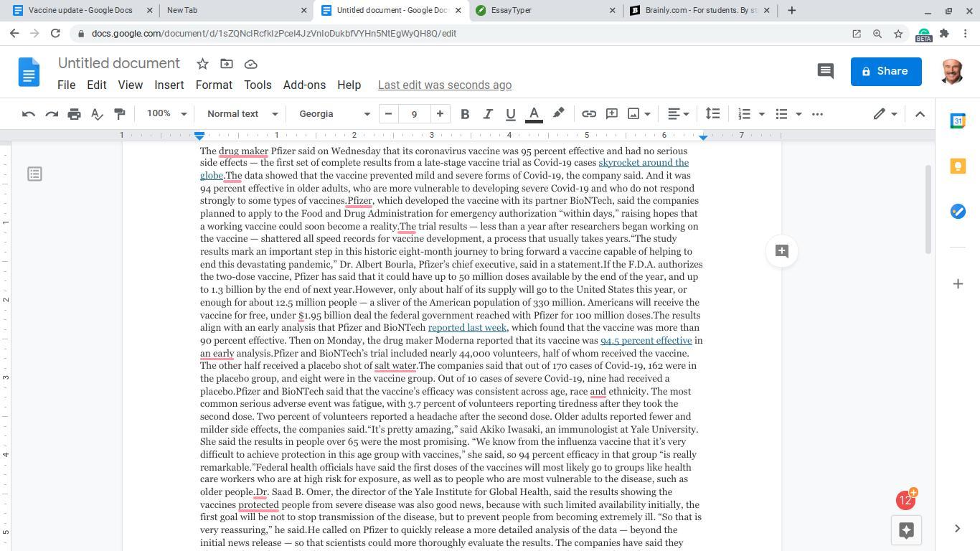The width and height of the screenshot is (980, 551).
Task: Select the Paint format roller tool
Action: click(120, 114)
